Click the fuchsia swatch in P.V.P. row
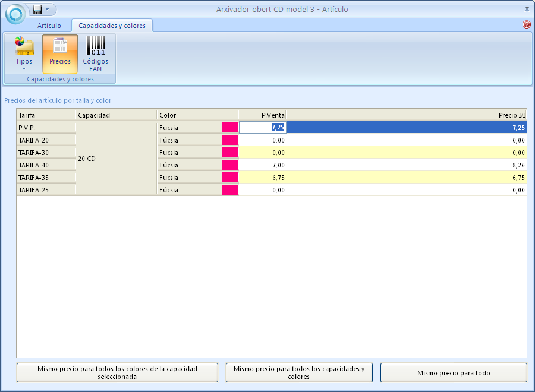The height and width of the screenshot is (392, 535). click(x=229, y=127)
